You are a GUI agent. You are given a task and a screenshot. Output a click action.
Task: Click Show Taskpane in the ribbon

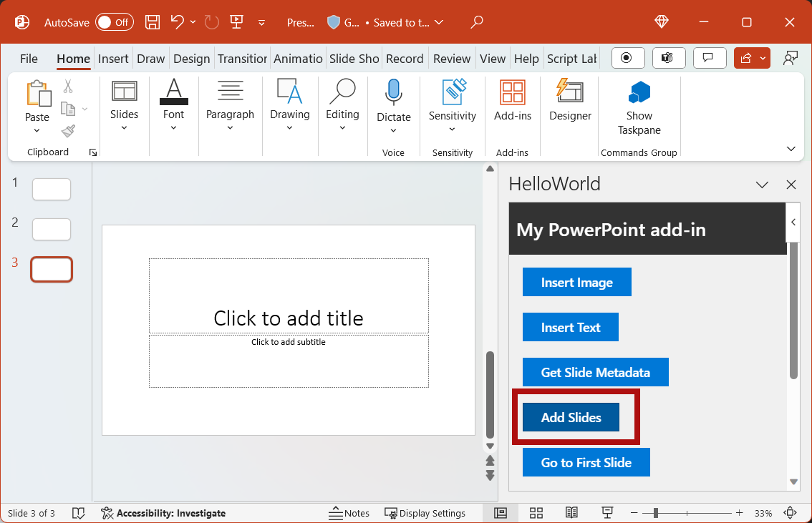[638, 109]
